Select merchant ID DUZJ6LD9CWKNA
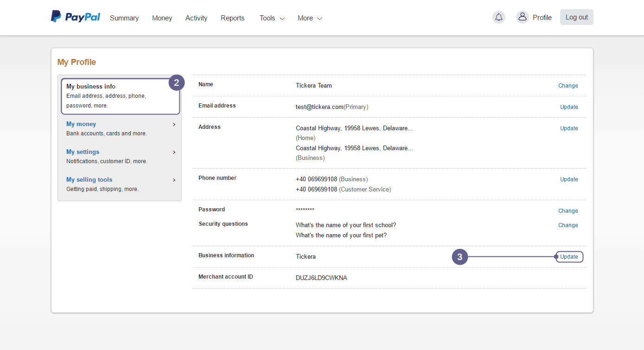 [321, 278]
